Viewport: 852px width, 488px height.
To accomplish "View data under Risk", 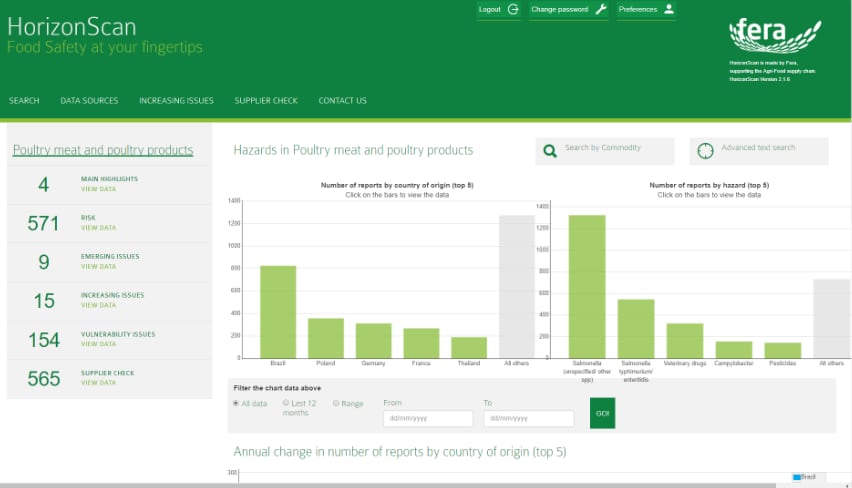I will click(98, 228).
